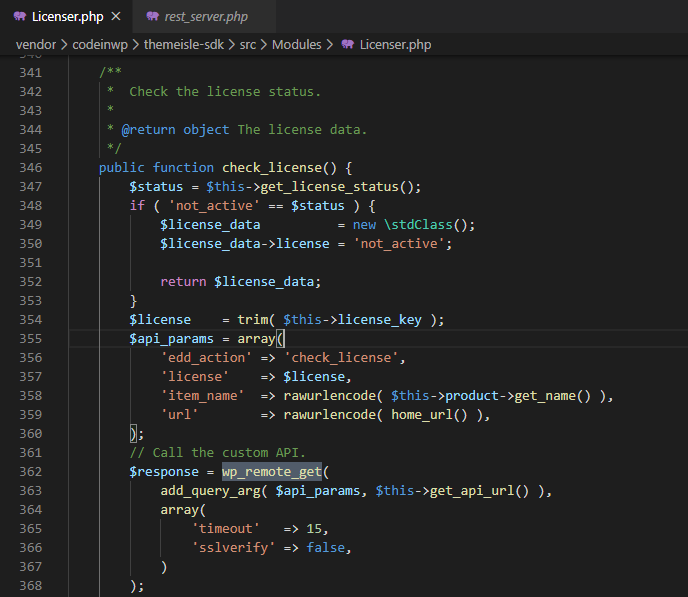Click the $response variable
This screenshot has height=597, width=688.
[x=164, y=472]
